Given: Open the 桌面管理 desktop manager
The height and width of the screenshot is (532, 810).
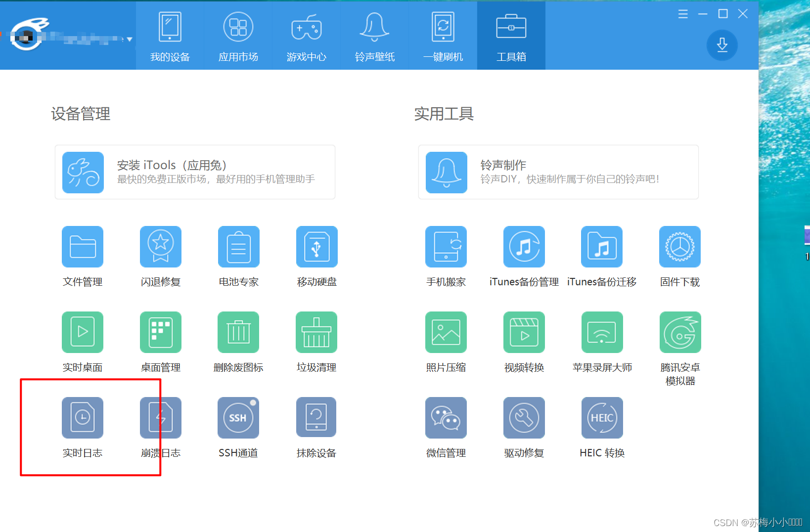Looking at the screenshot, I should click(161, 332).
